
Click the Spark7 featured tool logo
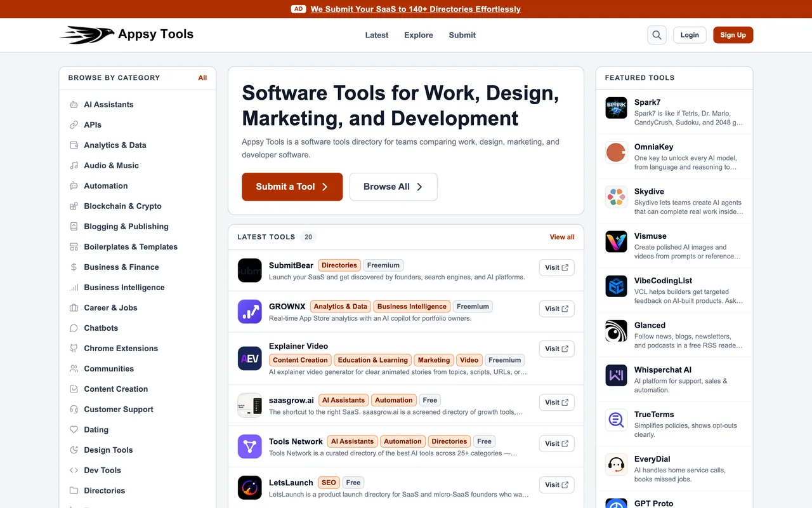coord(616,108)
